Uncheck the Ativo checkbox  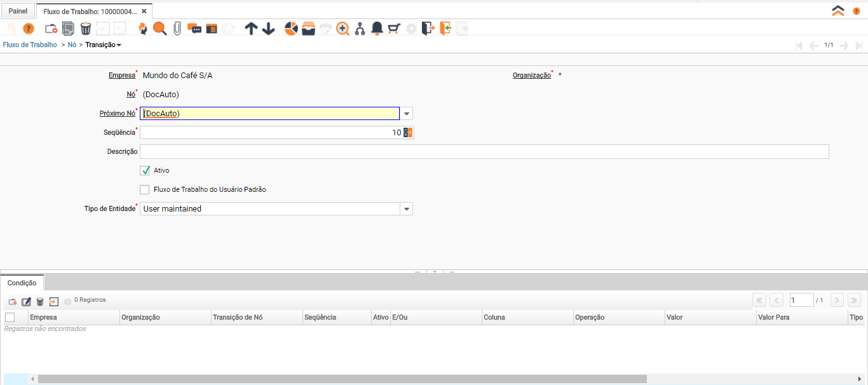tap(145, 170)
